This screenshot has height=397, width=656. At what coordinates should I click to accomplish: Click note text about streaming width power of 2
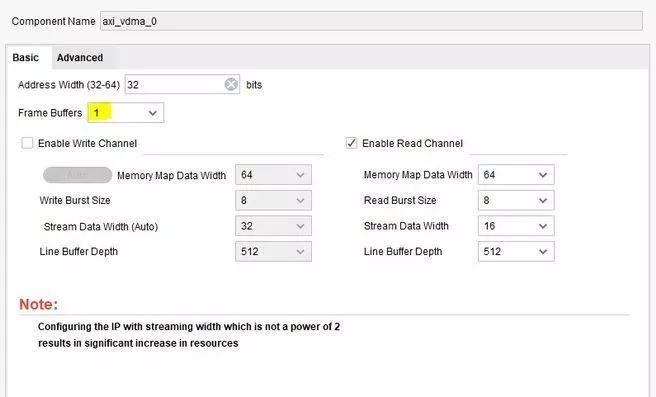point(189,335)
